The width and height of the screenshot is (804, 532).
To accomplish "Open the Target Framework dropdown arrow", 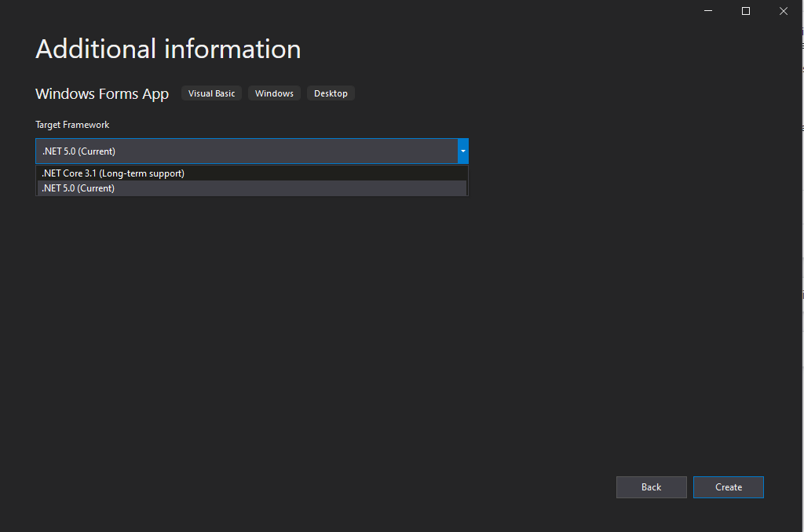I will pyautogui.click(x=463, y=151).
